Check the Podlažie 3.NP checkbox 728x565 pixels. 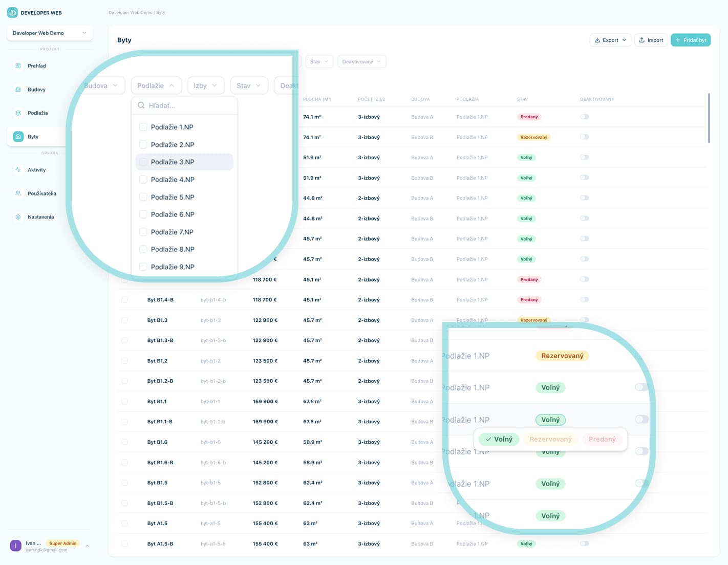(x=143, y=162)
